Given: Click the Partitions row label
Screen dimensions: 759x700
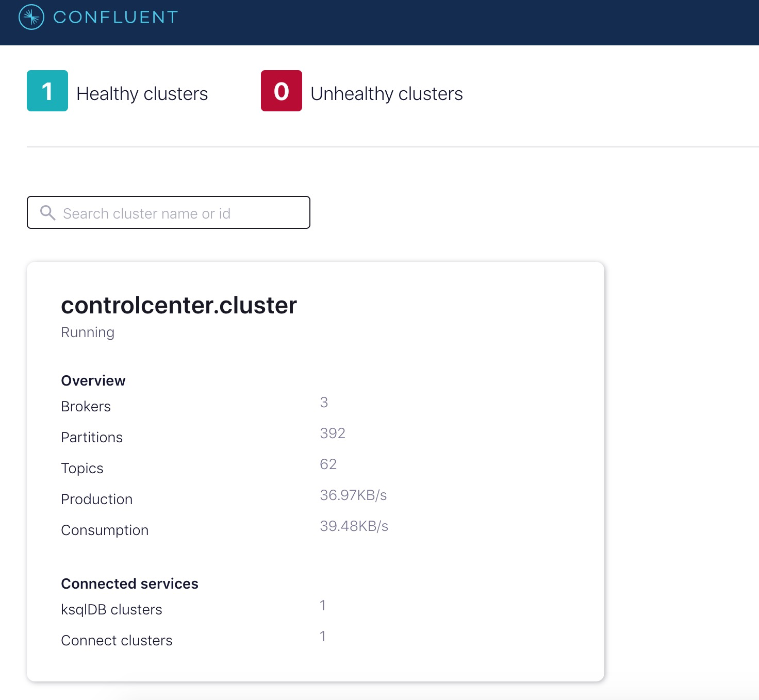Looking at the screenshot, I should pyautogui.click(x=92, y=437).
